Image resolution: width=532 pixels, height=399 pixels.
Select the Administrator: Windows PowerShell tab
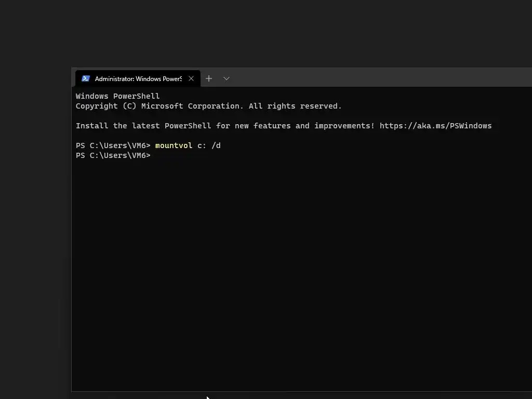click(138, 78)
